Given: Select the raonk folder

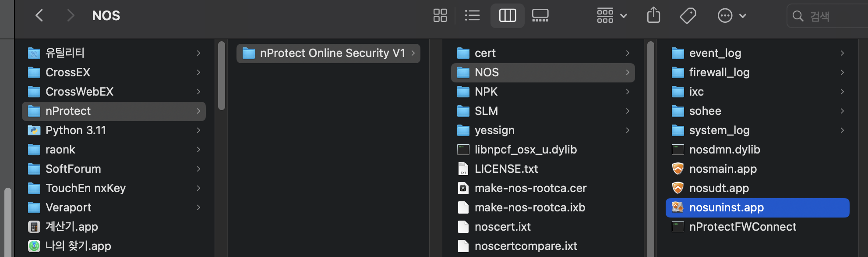Looking at the screenshot, I should click(x=114, y=150).
